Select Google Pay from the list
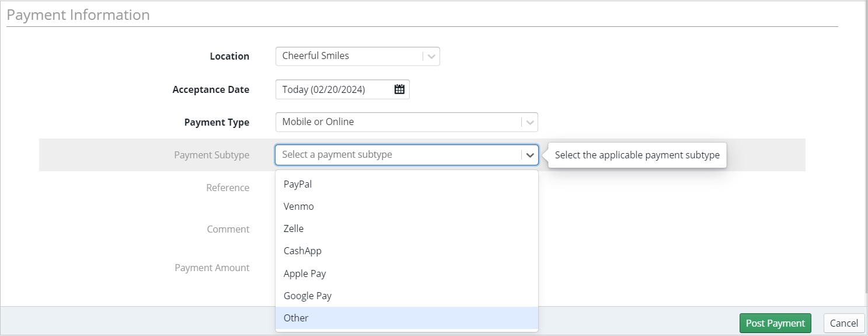The height and width of the screenshot is (336, 868). coord(406,296)
